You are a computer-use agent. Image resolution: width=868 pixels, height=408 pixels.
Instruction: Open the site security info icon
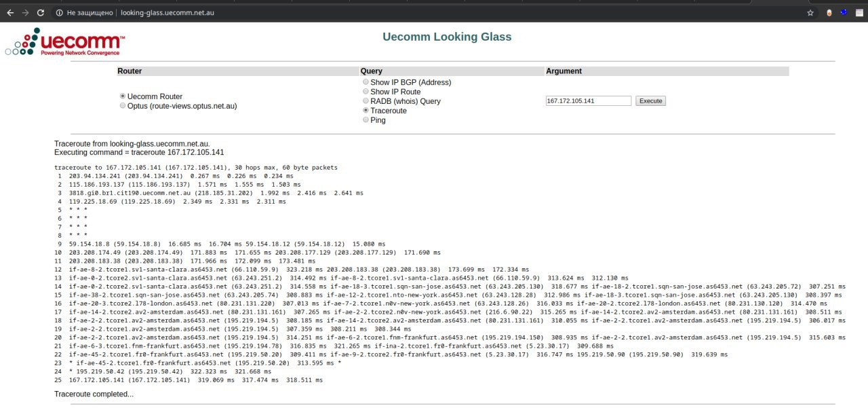click(x=60, y=13)
